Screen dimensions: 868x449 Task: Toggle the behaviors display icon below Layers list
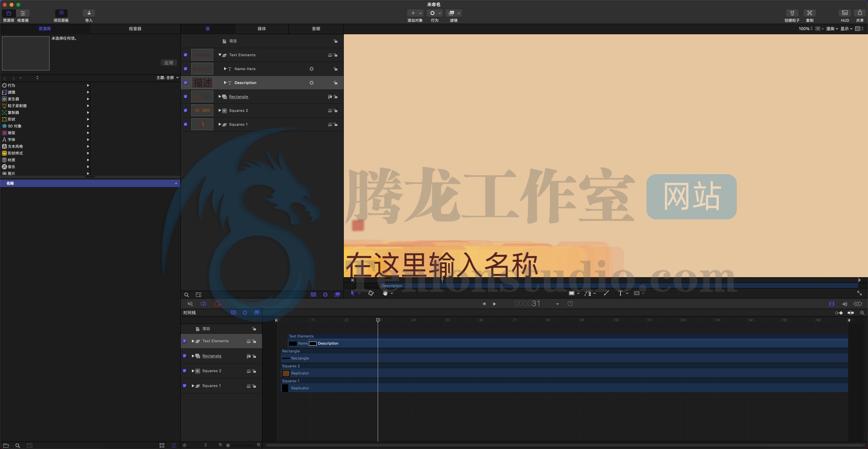(325, 295)
